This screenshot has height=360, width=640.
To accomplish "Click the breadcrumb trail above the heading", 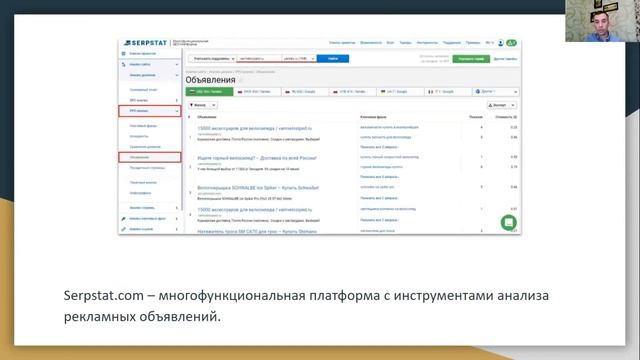I will [x=230, y=72].
